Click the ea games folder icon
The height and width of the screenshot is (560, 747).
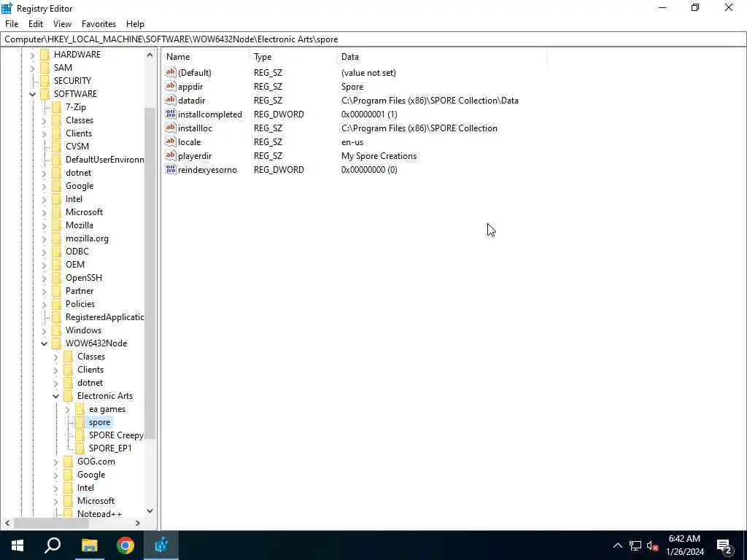[80, 409]
